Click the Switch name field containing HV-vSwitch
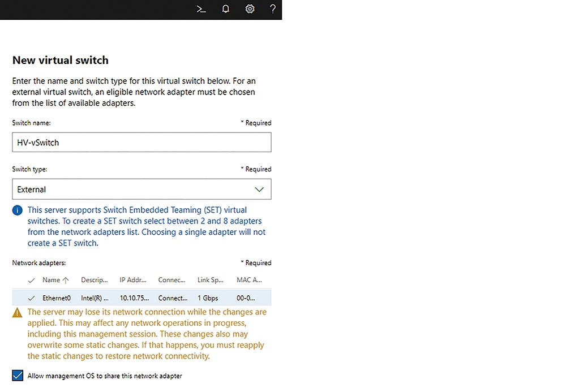The width and height of the screenshot is (566, 392). [141, 143]
